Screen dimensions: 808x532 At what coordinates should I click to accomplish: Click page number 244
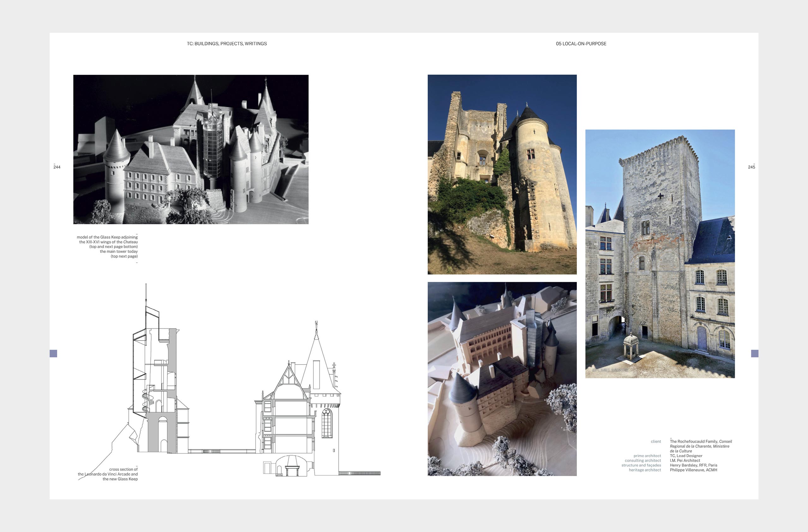pos(57,167)
